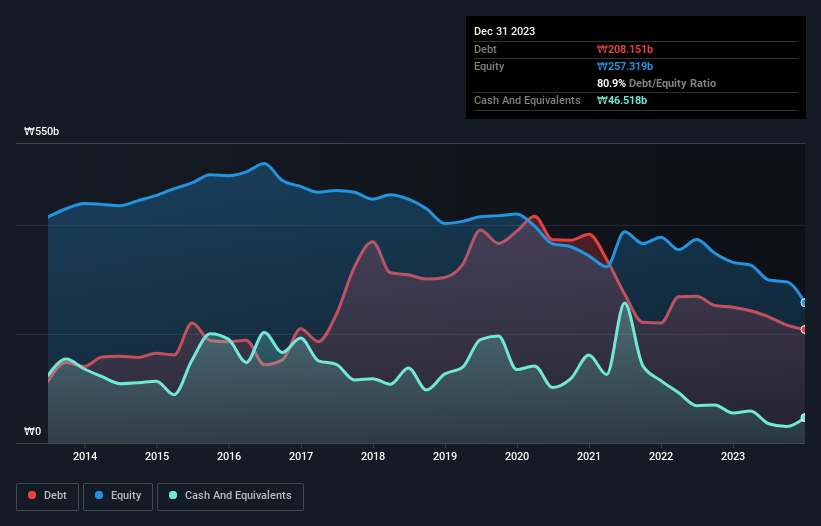Click the 80.9% Debt/Equity Ratio text
Viewport: 821px width, 526px height.
click(x=656, y=83)
